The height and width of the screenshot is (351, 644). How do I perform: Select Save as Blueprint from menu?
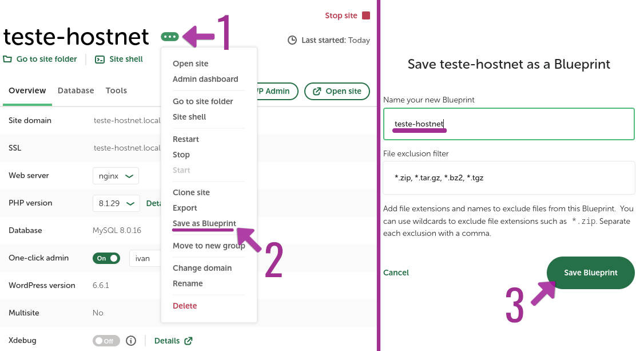[204, 223]
